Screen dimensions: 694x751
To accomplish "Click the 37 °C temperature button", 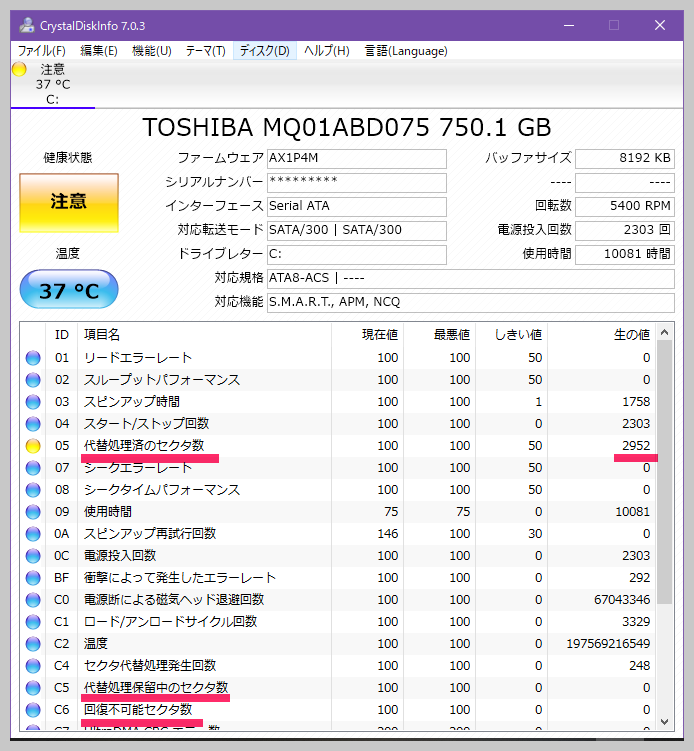I will click(x=69, y=289).
